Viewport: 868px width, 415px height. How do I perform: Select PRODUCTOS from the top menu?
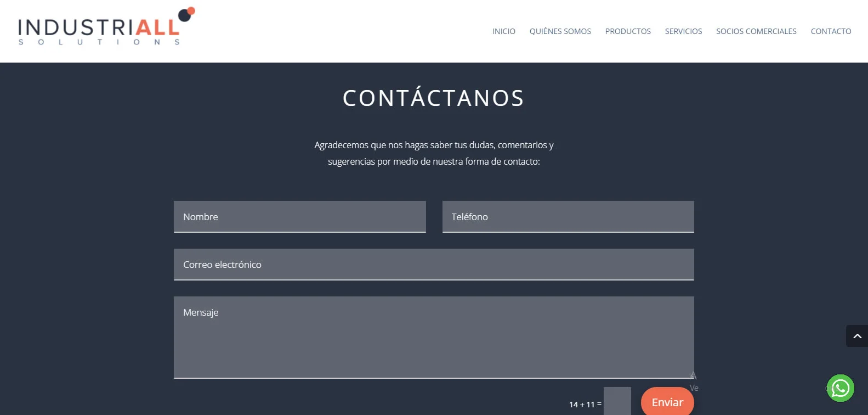coord(627,31)
